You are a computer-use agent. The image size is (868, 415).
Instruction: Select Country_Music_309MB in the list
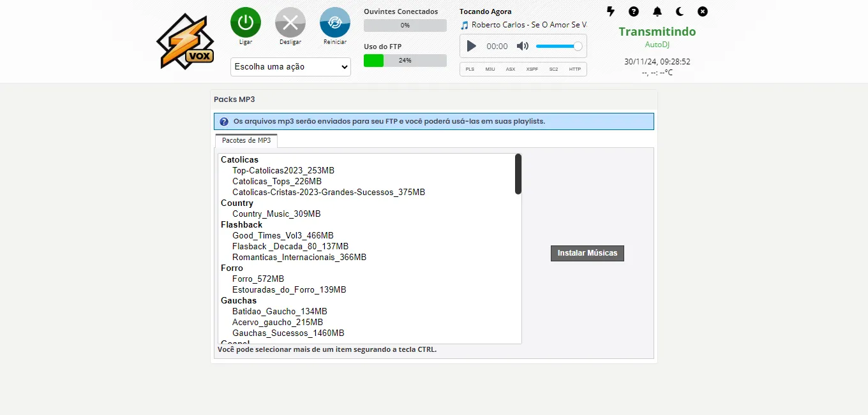pyautogui.click(x=276, y=214)
